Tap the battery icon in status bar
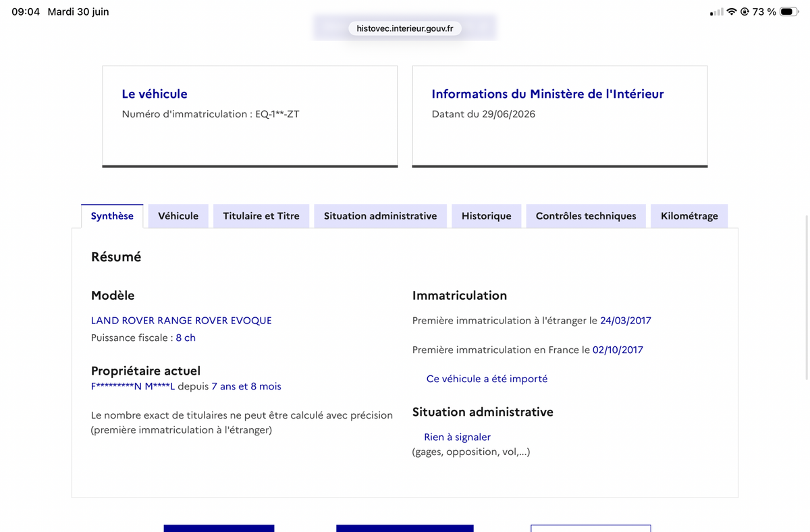 click(788, 11)
